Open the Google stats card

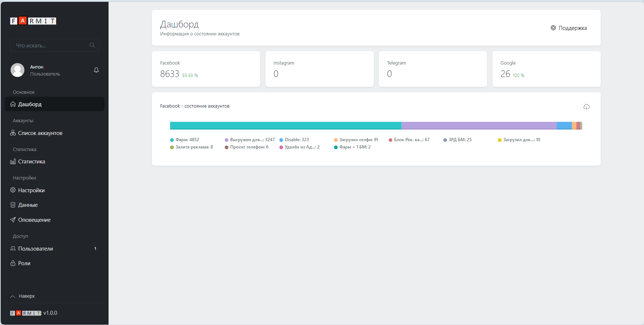coord(546,69)
